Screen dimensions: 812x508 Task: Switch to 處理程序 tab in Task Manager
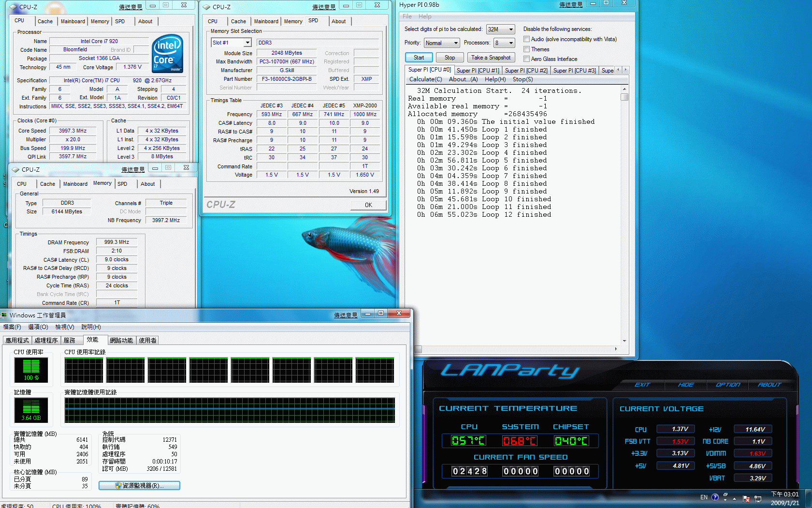tap(46, 341)
